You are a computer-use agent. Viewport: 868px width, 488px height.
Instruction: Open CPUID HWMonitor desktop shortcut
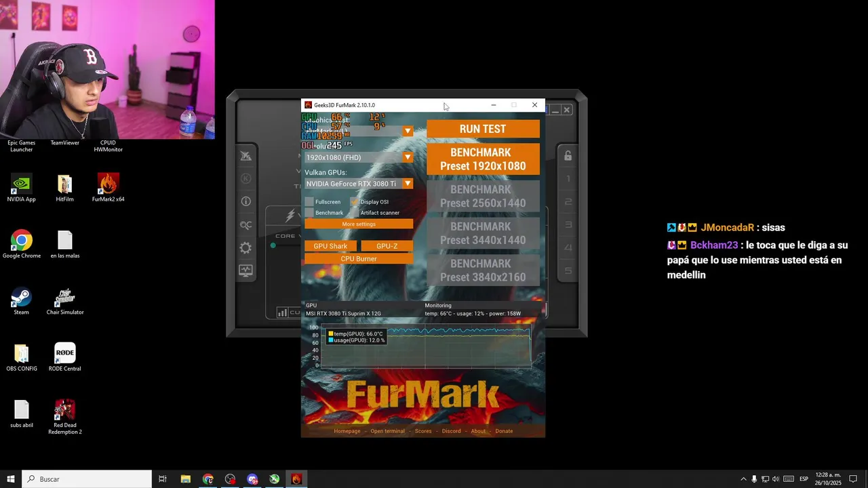(x=108, y=146)
